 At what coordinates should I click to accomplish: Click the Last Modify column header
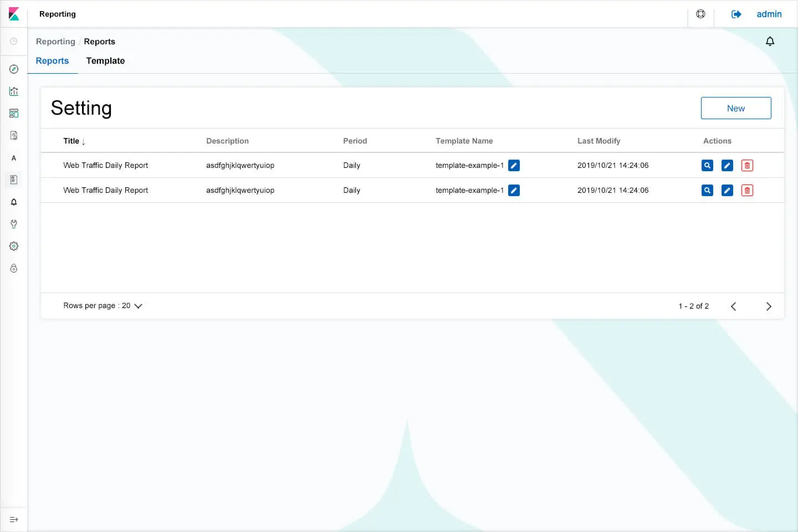tap(599, 141)
